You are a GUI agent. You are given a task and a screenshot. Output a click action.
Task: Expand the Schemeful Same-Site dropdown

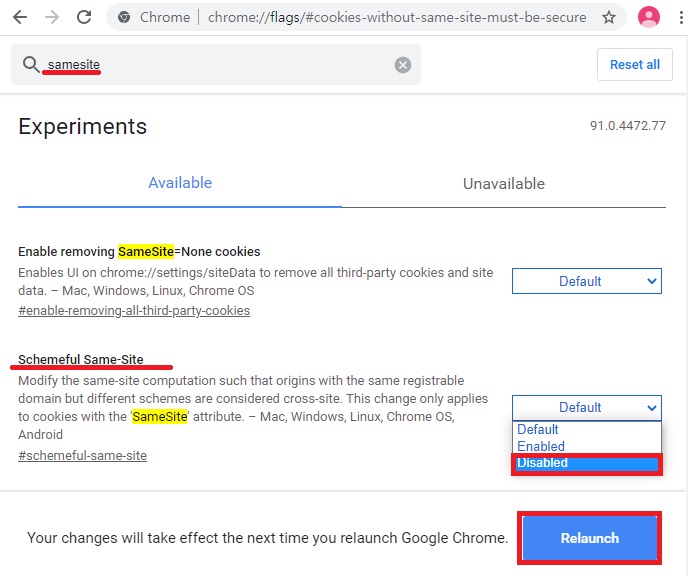pos(587,408)
